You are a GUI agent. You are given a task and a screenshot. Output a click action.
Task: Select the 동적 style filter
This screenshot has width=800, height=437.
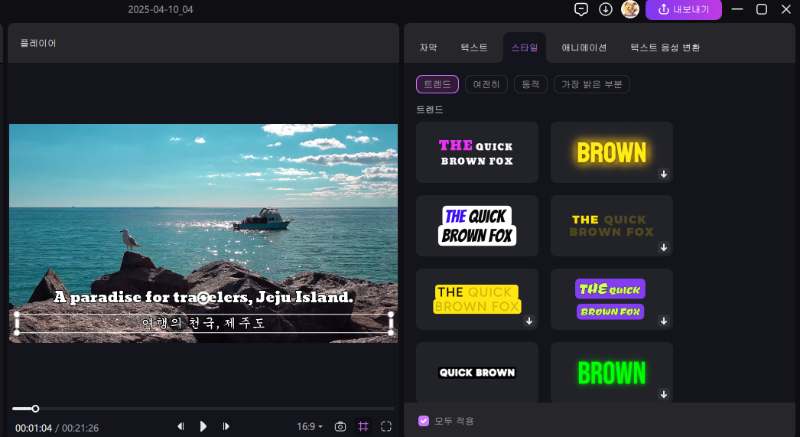click(530, 84)
